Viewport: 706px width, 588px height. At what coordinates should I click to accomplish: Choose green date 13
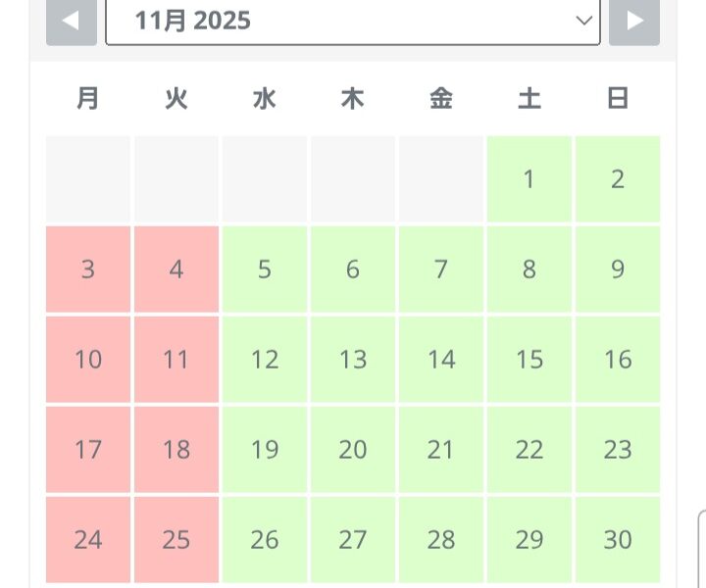pos(353,360)
